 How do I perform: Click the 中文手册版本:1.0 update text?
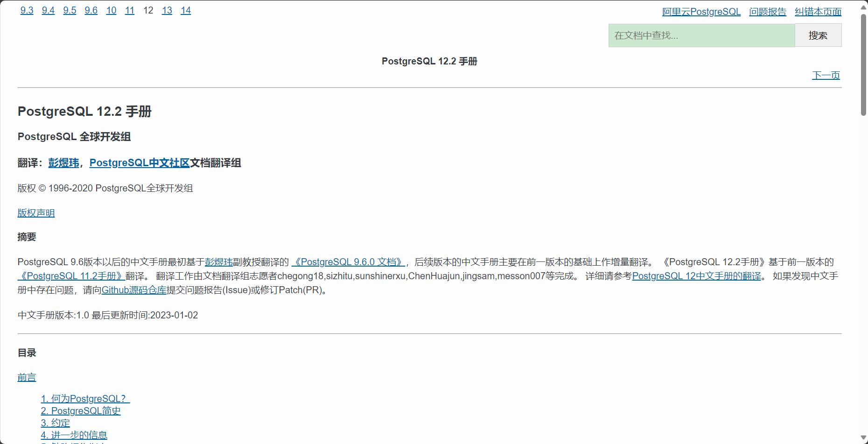pos(108,315)
